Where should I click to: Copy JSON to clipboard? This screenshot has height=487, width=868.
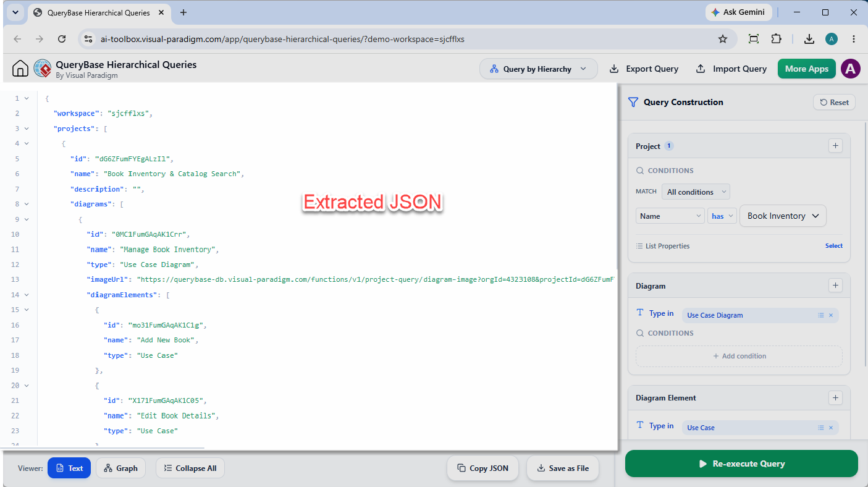483,468
